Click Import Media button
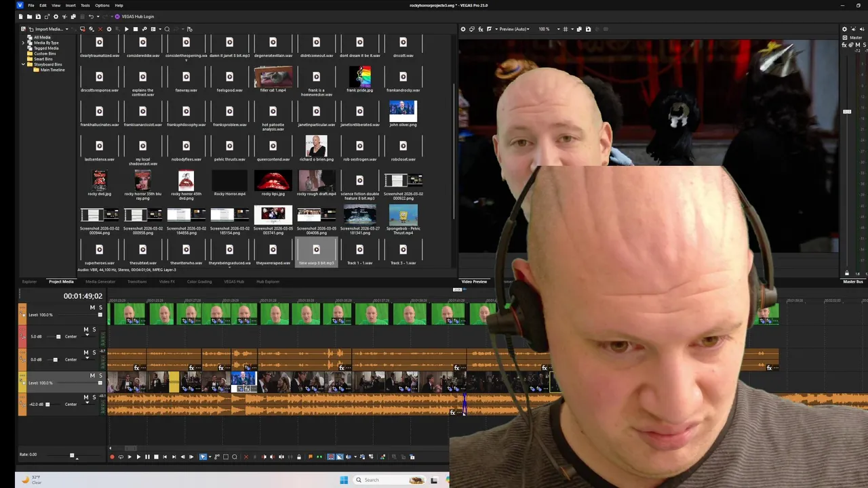Viewport: 868px width, 488px height. click(x=47, y=29)
